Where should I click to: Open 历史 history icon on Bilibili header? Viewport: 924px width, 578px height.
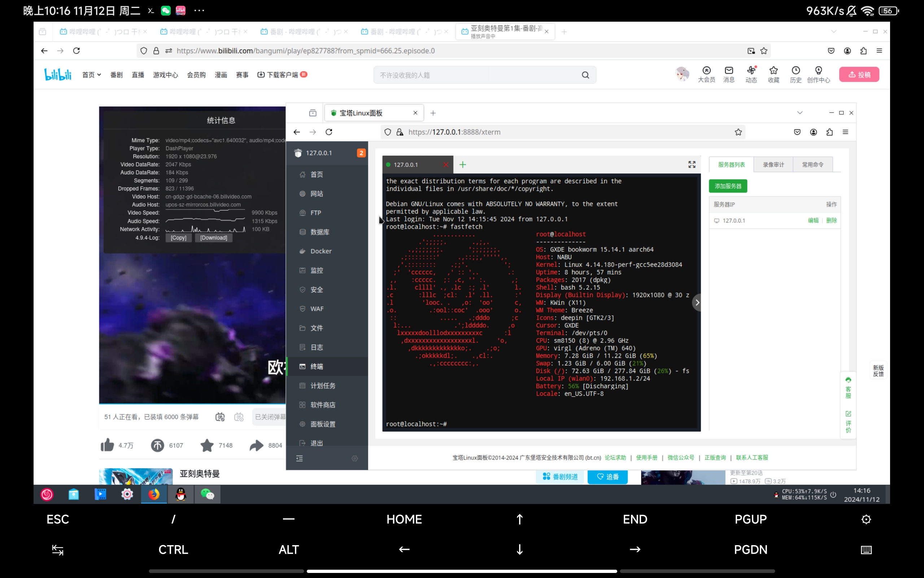click(x=796, y=74)
